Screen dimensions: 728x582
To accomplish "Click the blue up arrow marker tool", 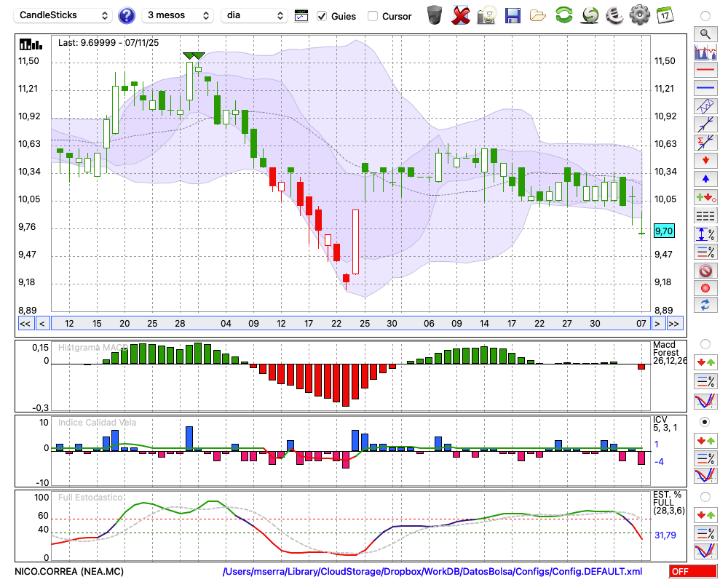I will pos(705,179).
